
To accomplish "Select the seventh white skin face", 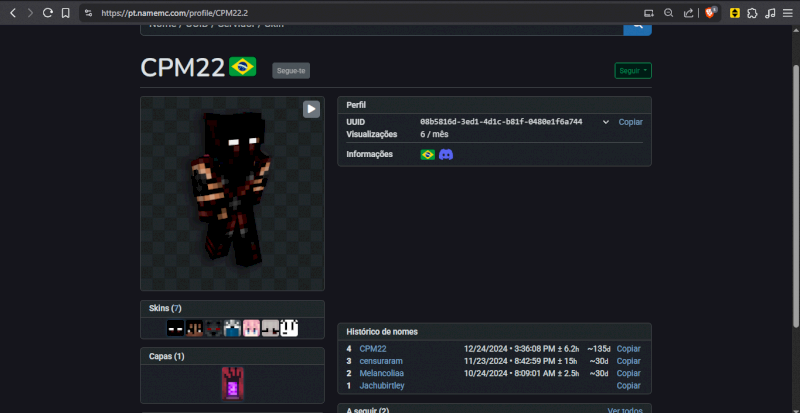I will point(289,328).
